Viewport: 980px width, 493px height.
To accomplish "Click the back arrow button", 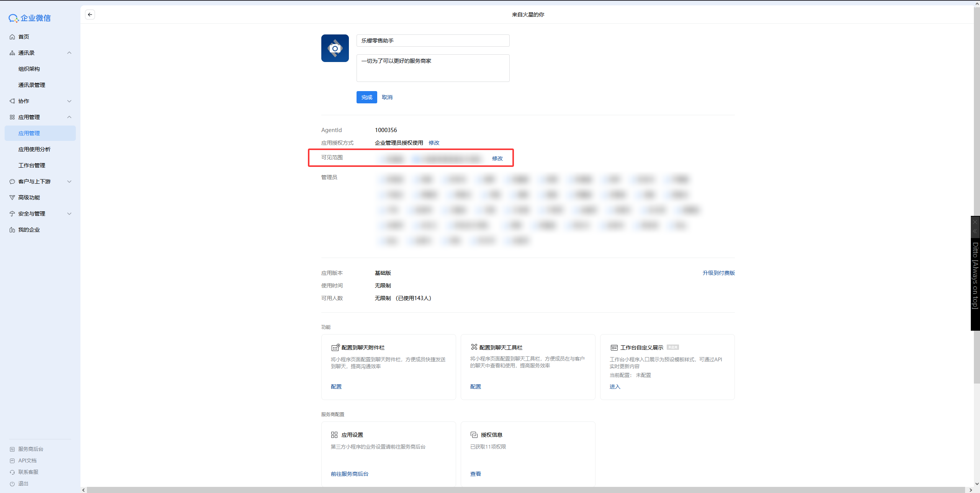I will pos(90,15).
